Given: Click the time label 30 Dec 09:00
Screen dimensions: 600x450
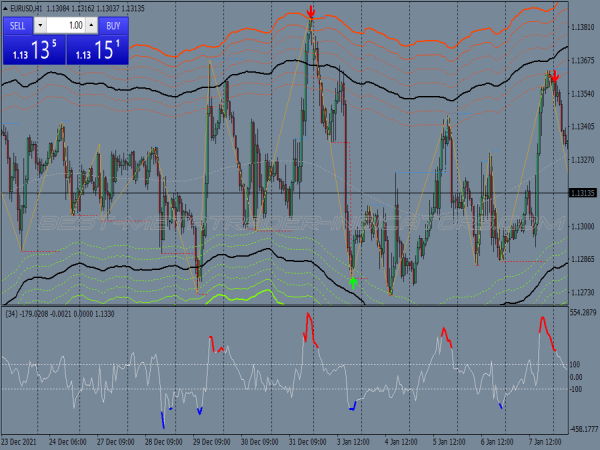Looking at the screenshot, I should tap(259, 442).
